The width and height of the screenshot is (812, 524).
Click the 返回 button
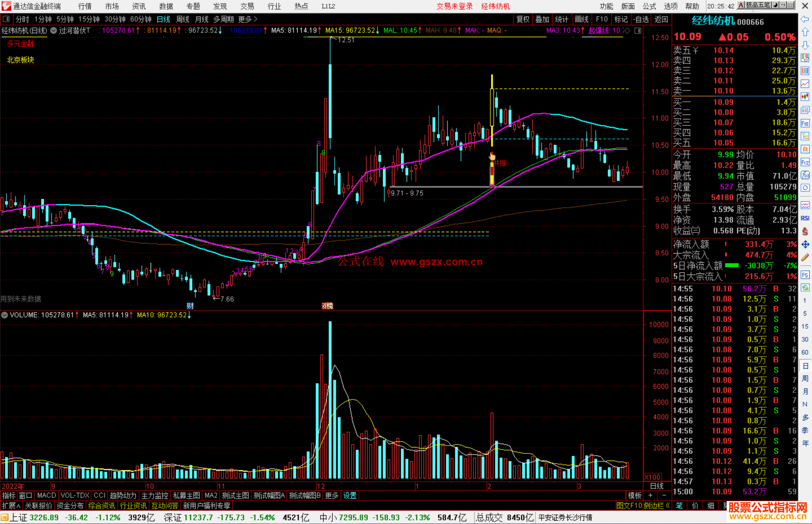tap(661, 19)
